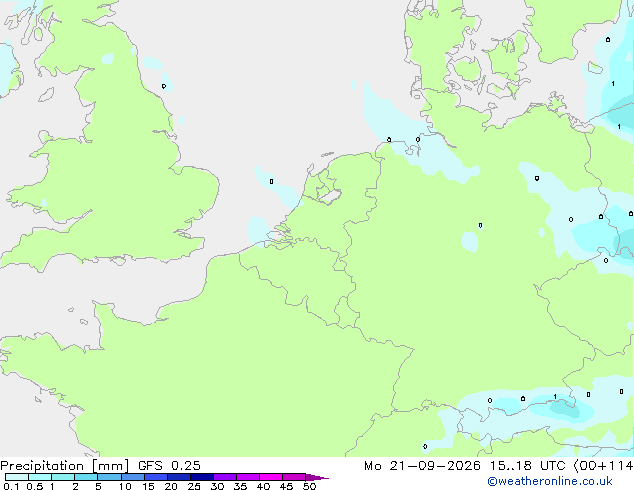Click the 0 marker off northeast England coast

[x=163, y=86]
